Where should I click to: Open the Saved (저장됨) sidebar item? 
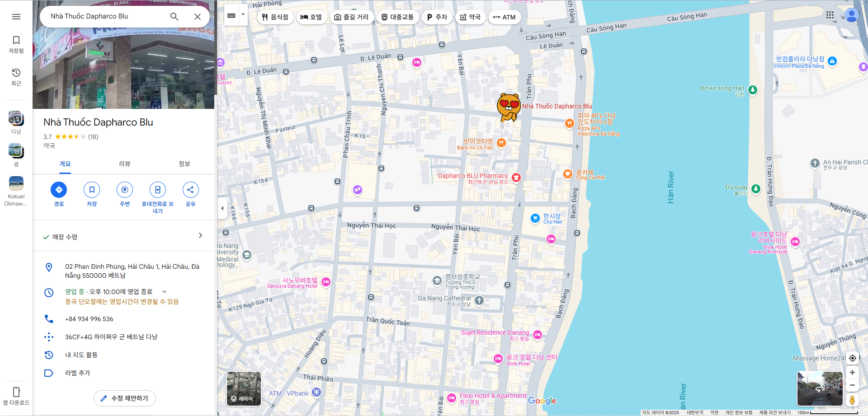pos(16,45)
